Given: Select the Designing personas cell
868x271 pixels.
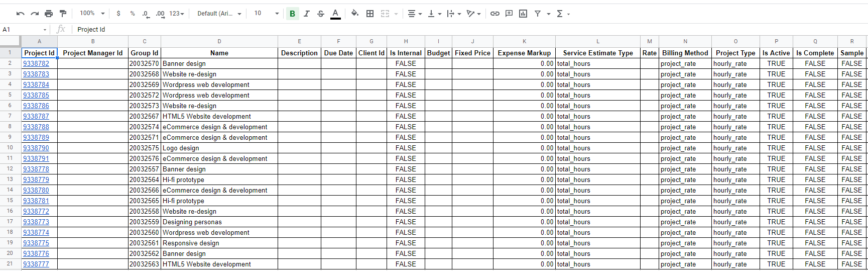Looking at the screenshot, I should [x=219, y=222].
